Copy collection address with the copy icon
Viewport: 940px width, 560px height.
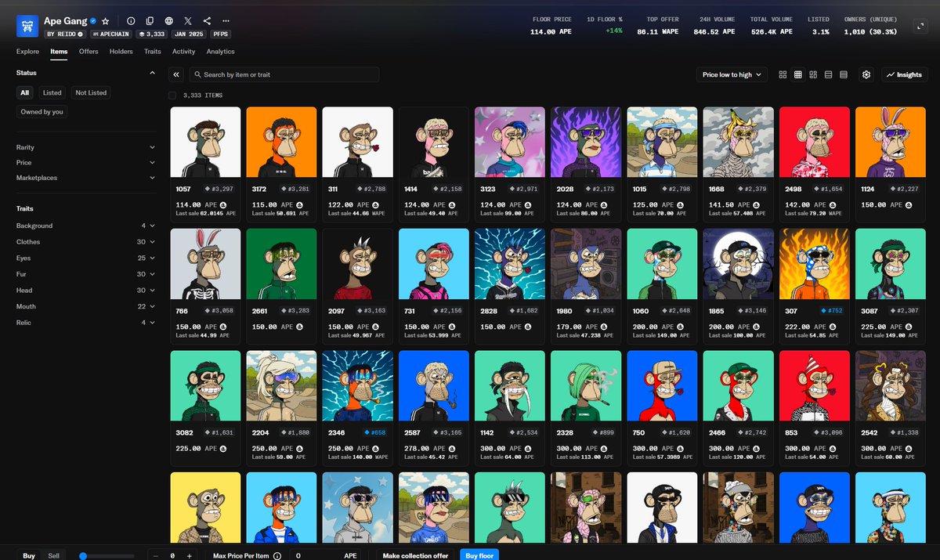[150, 21]
